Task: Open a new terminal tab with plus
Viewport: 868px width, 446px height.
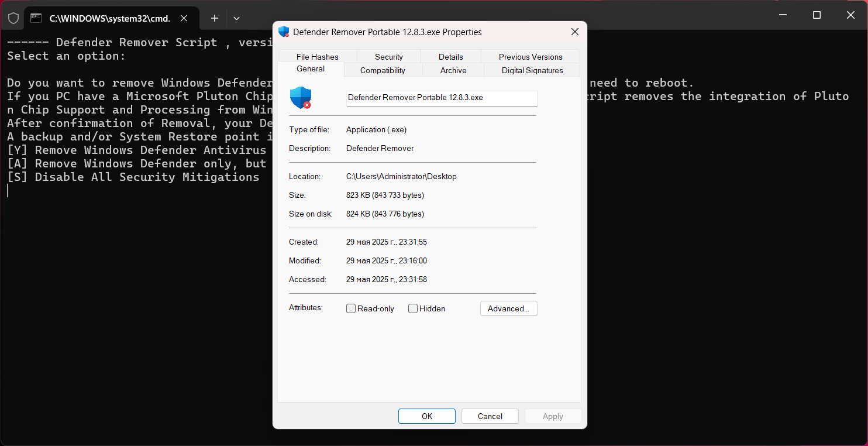Action: tap(215, 18)
